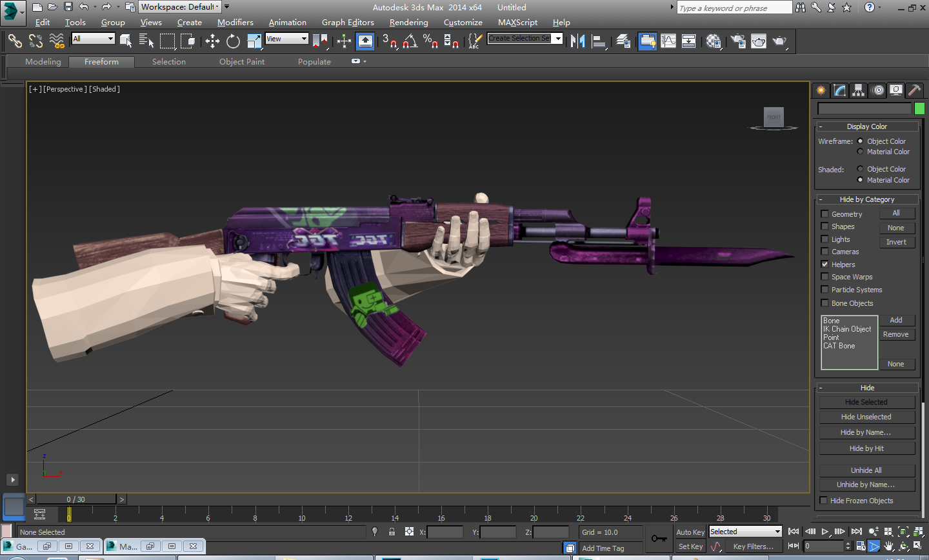Open the MAXScript menu
929x560 pixels.
point(517,23)
